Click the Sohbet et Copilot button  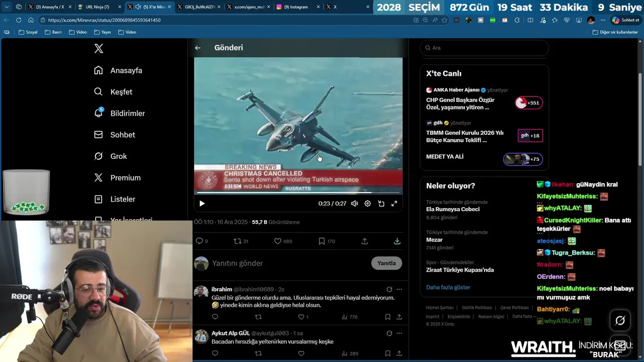[626, 20]
